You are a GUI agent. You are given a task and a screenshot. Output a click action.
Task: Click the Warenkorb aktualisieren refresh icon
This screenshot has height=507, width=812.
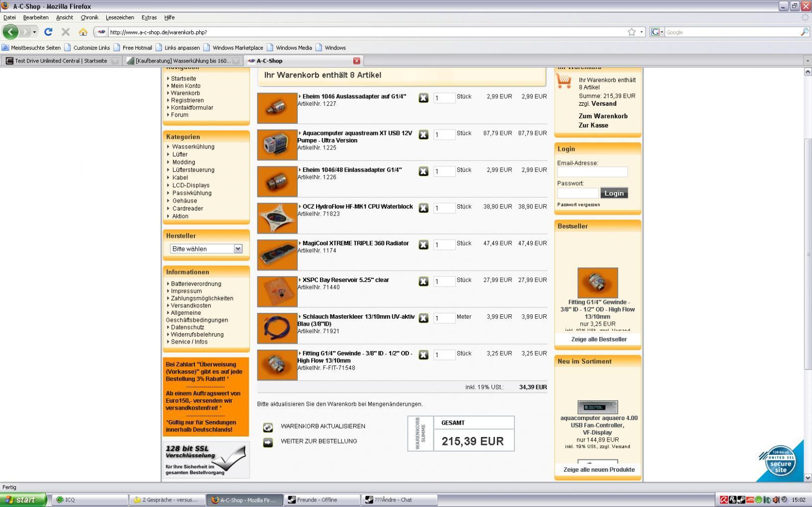[x=268, y=427]
